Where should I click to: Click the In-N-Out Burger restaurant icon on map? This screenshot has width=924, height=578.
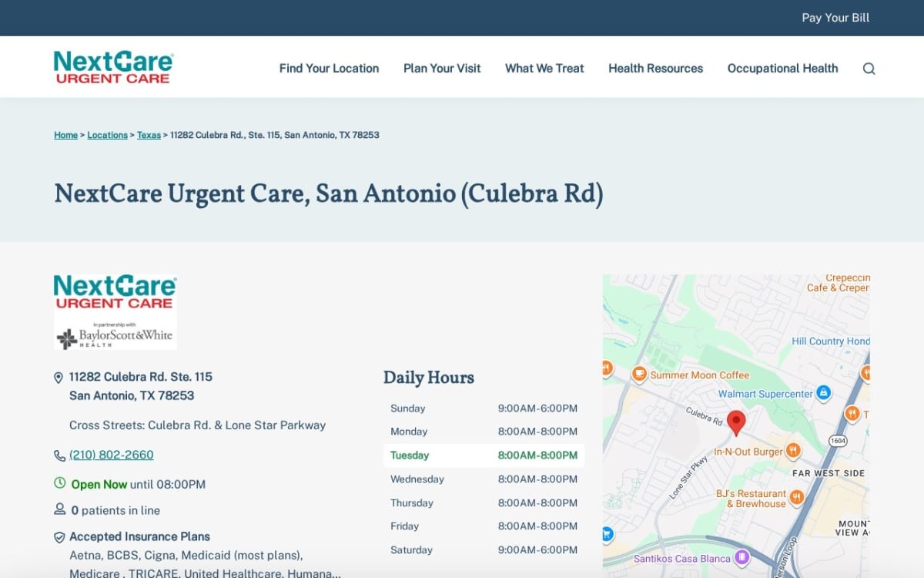(793, 451)
